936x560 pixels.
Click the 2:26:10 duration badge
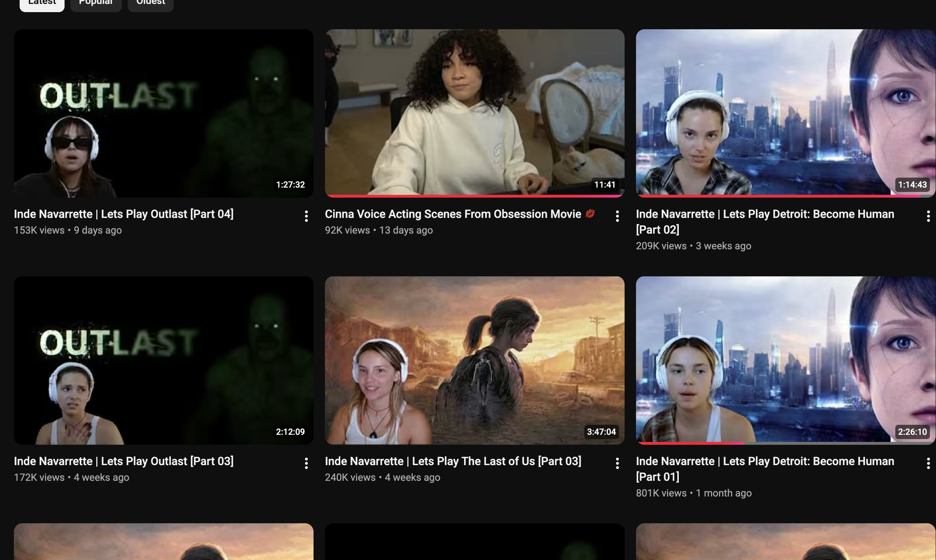click(912, 432)
